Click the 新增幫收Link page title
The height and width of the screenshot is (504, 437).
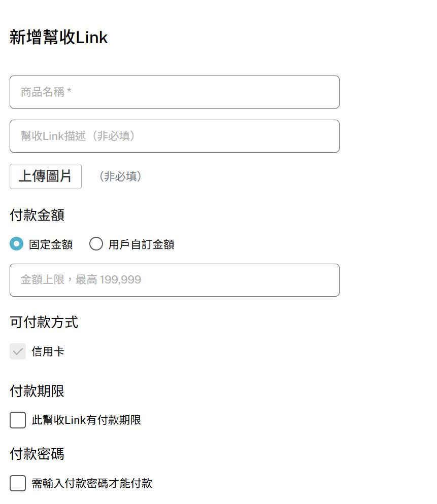click(x=58, y=37)
